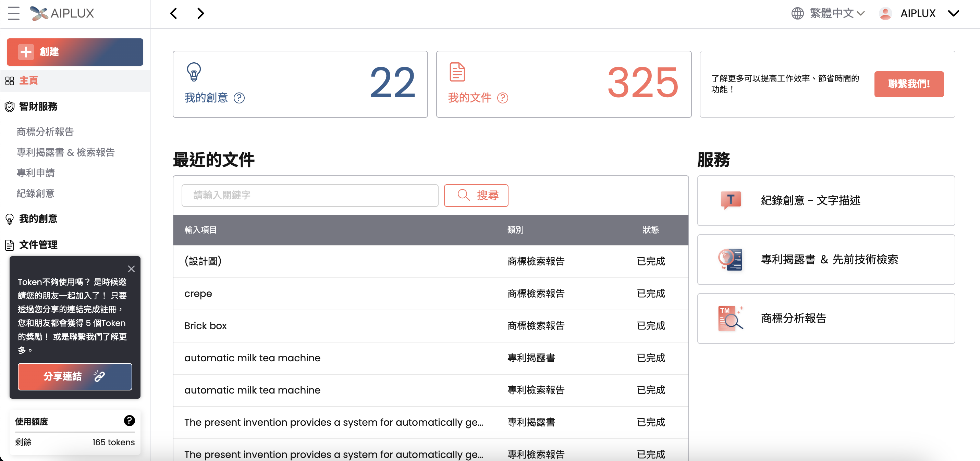
Task: Open the crepe document row
Action: [x=431, y=294]
